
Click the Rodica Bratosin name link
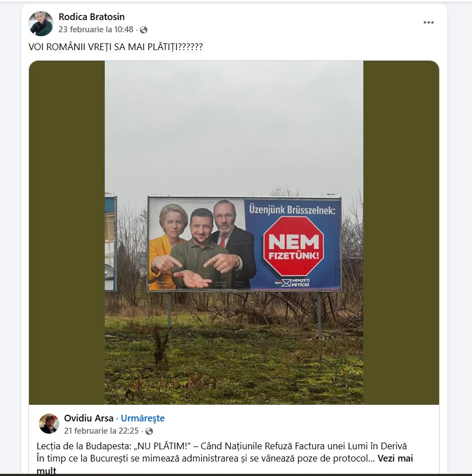click(x=91, y=17)
